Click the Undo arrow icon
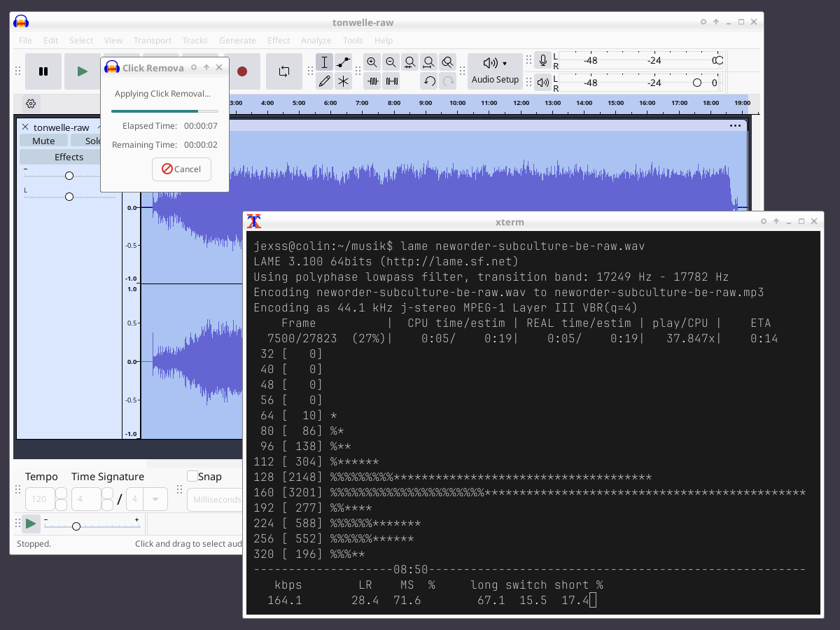The height and width of the screenshot is (630, 840). [429, 81]
